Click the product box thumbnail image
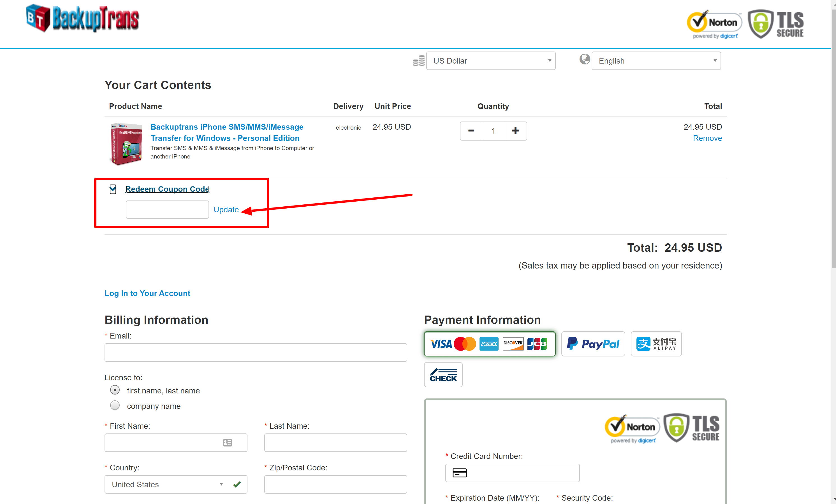This screenshot has height=504, width=836. [x=126, y=144]
